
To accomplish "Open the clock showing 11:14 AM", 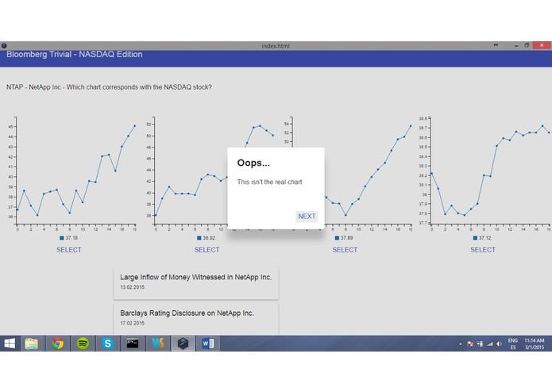I will pos(535,344).
